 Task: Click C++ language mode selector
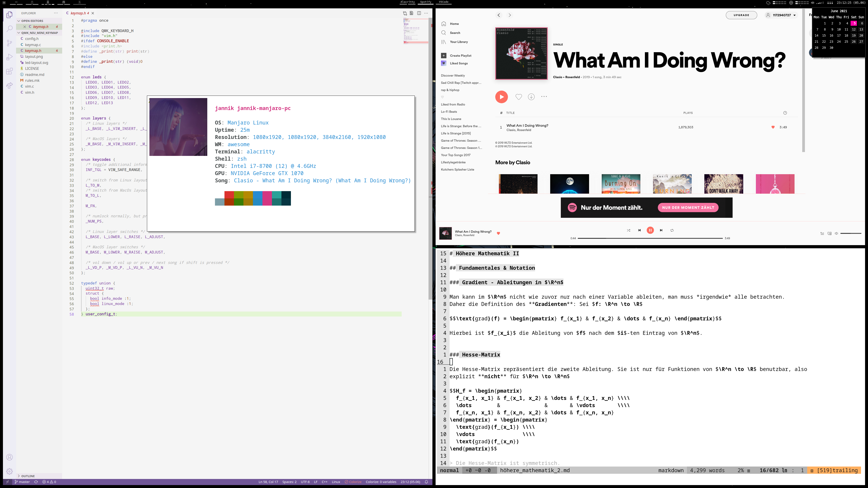pyautogui.click(x=325, y=482)
